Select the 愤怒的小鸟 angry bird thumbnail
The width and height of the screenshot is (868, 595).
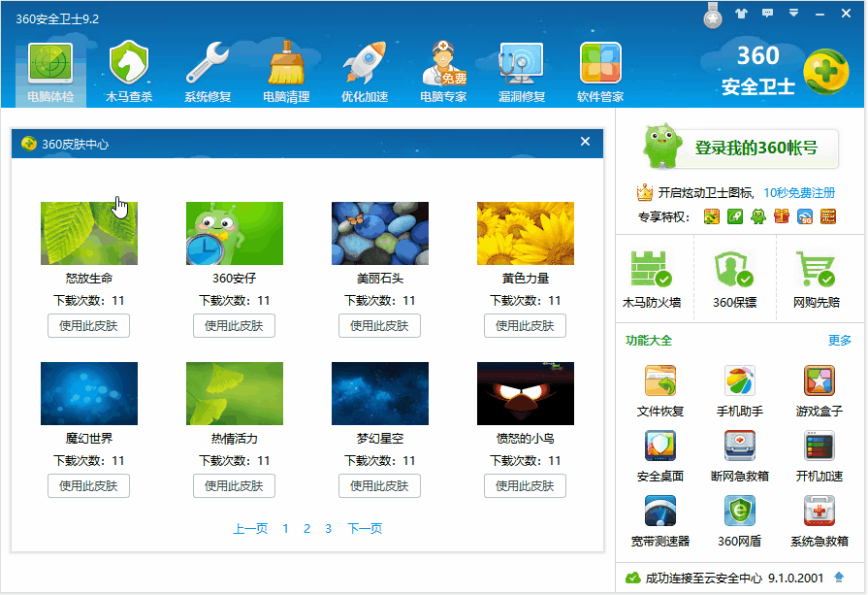pos(526,393)
